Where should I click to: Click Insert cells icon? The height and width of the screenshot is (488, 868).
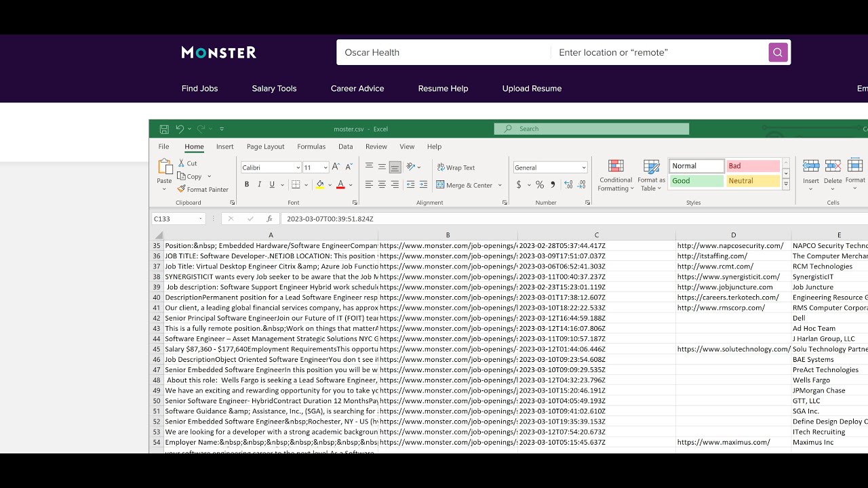pos(811,166)
